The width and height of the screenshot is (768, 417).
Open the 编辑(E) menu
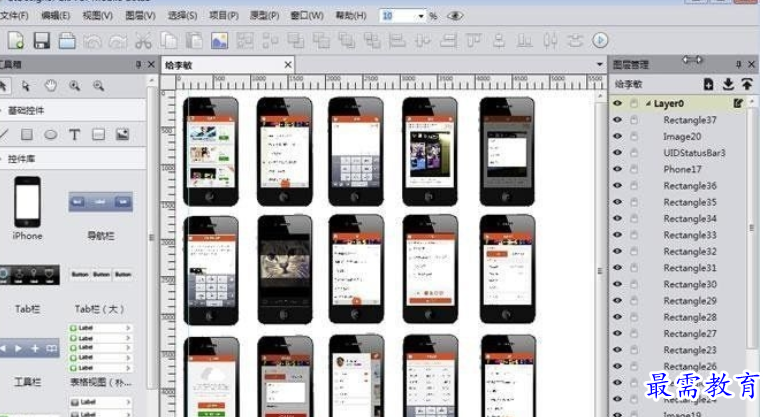coord(55,16)
